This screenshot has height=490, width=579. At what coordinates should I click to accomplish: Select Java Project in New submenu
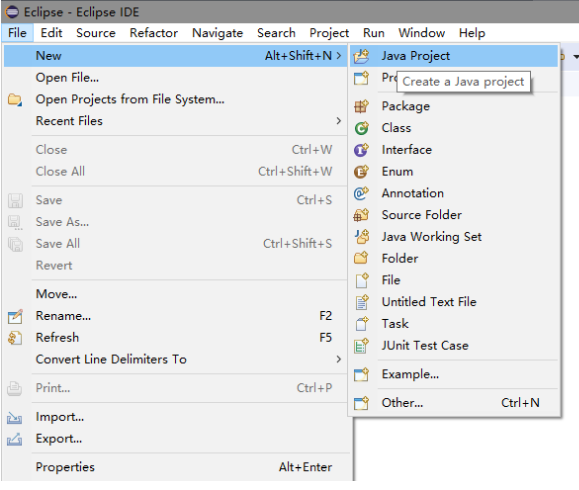point(454,56)
